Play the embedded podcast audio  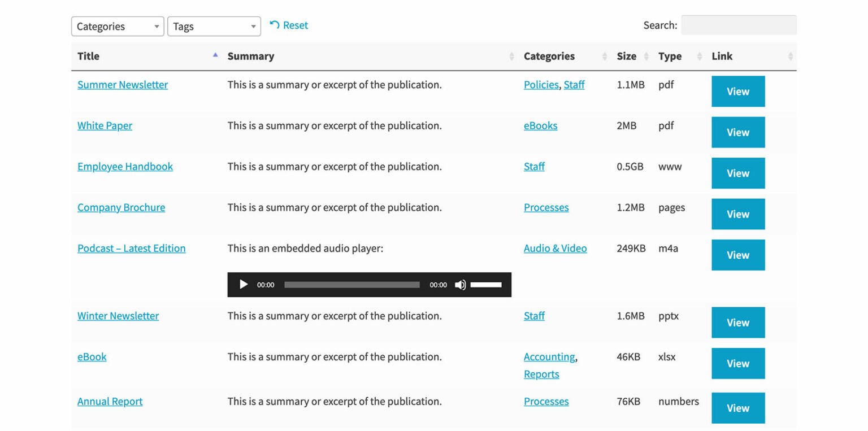tap(243, 285)
